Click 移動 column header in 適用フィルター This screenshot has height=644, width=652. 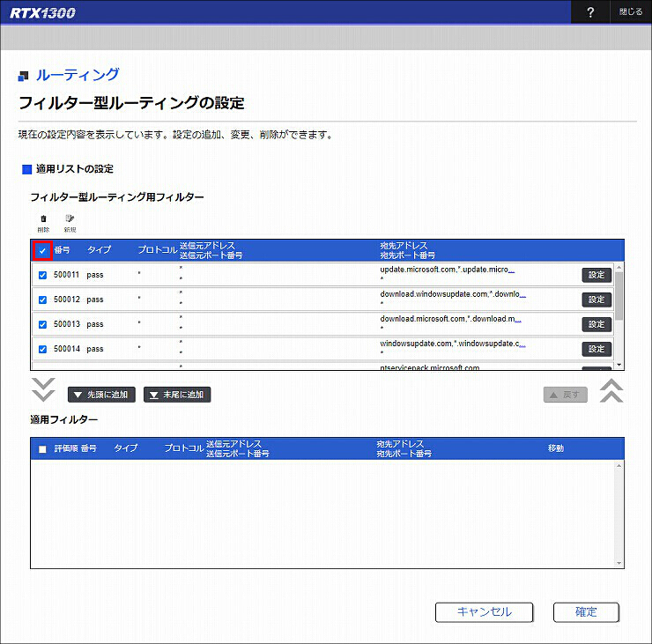(x=556, y=448)
